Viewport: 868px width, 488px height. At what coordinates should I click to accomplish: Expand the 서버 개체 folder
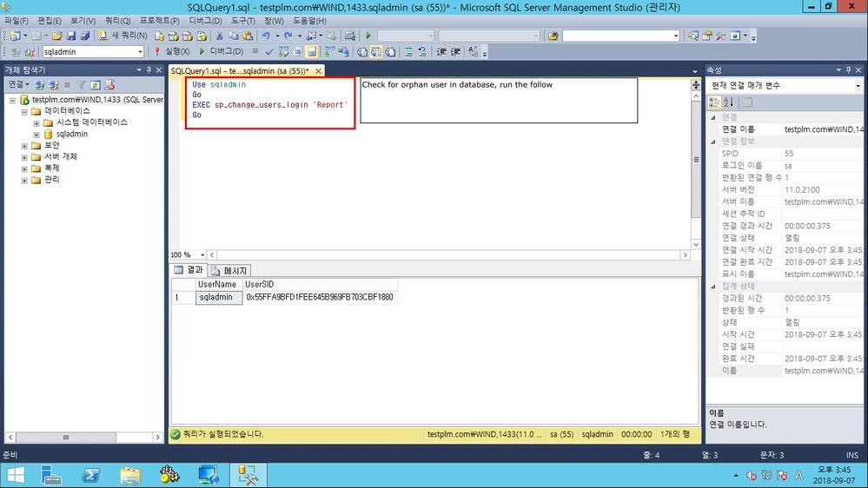point(24,157)
